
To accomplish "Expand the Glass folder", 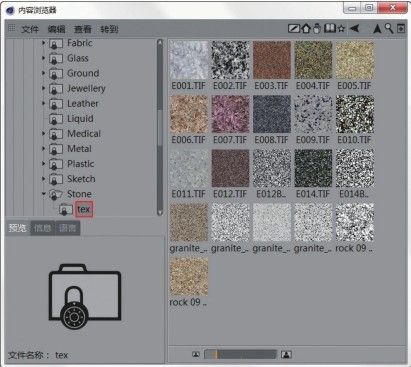I will pyautogui.click(x=43, y=58).
